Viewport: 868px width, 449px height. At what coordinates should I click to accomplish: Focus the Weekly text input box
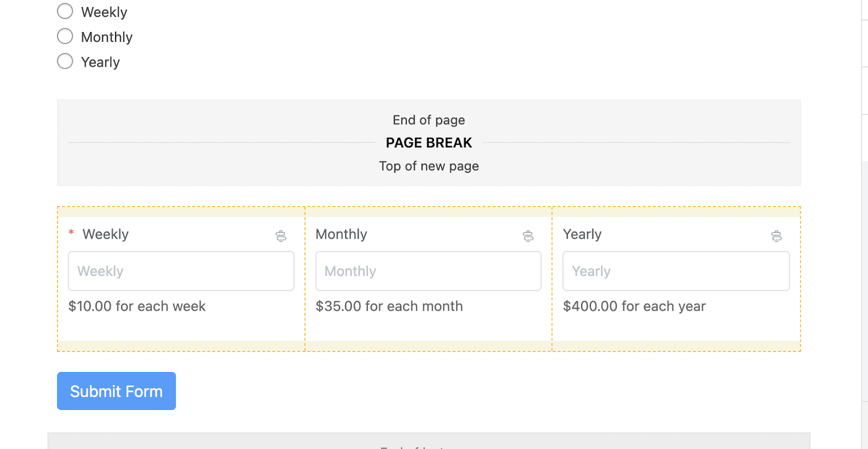(181, 271)
